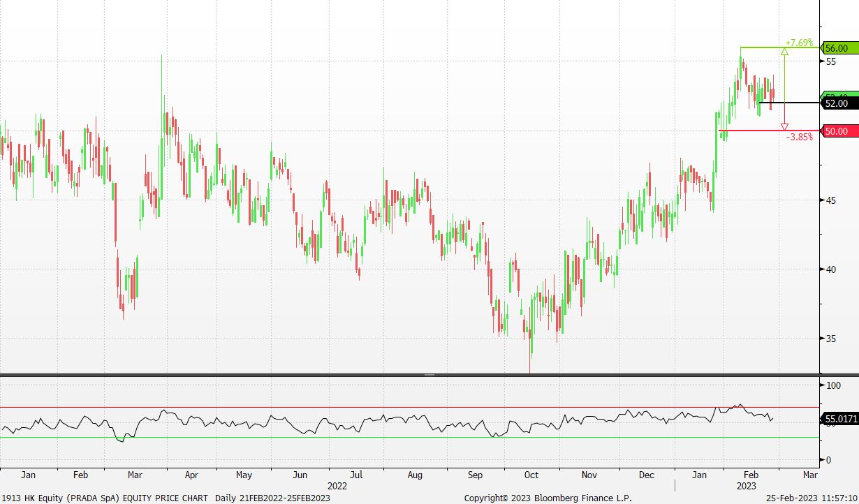
Task: Click the red 50.00 stop price tag
Action: (836, 131)
